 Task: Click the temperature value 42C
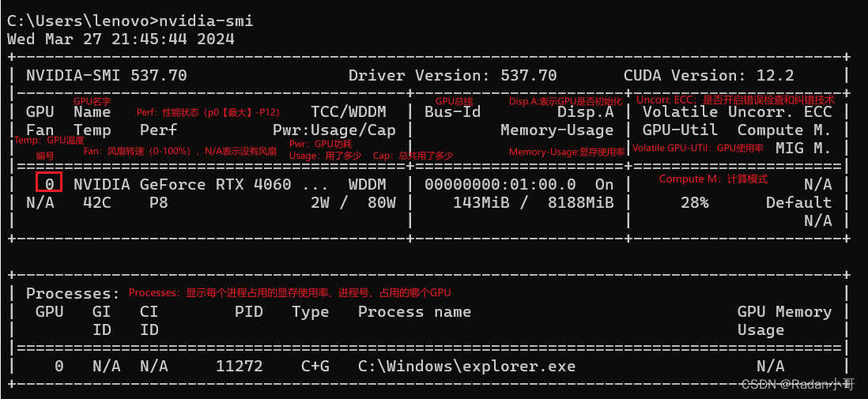click(x=97, y=203)
